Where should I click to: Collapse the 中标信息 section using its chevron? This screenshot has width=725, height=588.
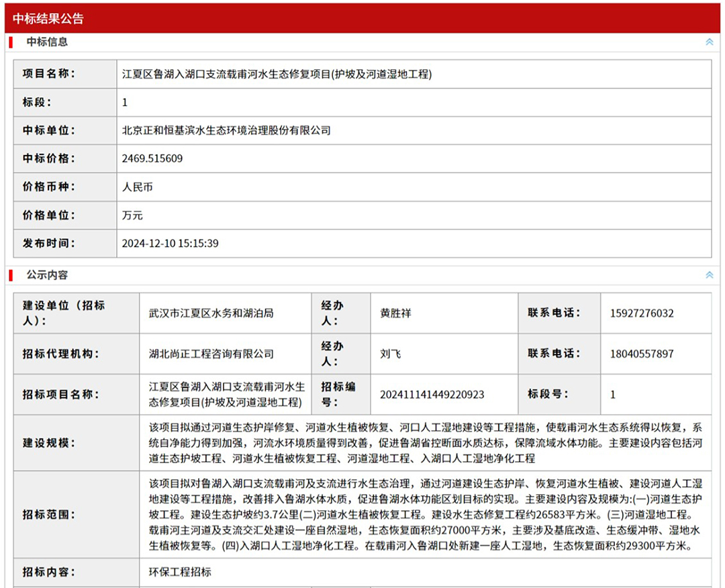click(x=709, y=42)
